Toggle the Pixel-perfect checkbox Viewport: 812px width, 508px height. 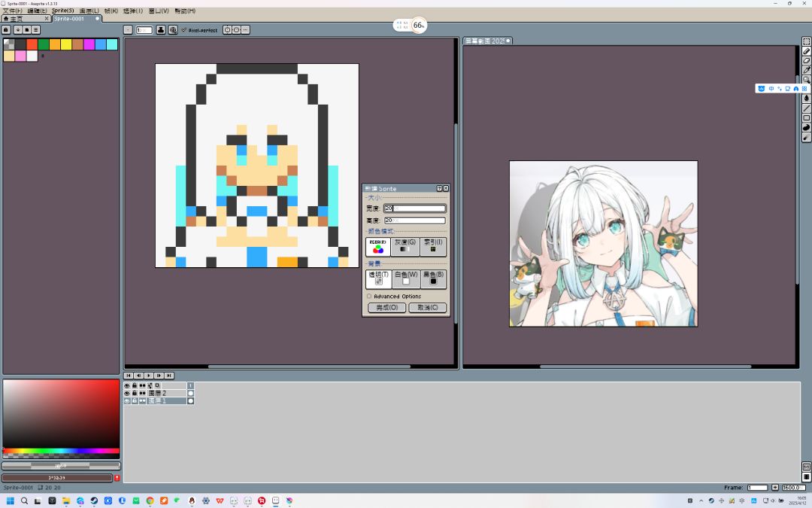point(184,30)
